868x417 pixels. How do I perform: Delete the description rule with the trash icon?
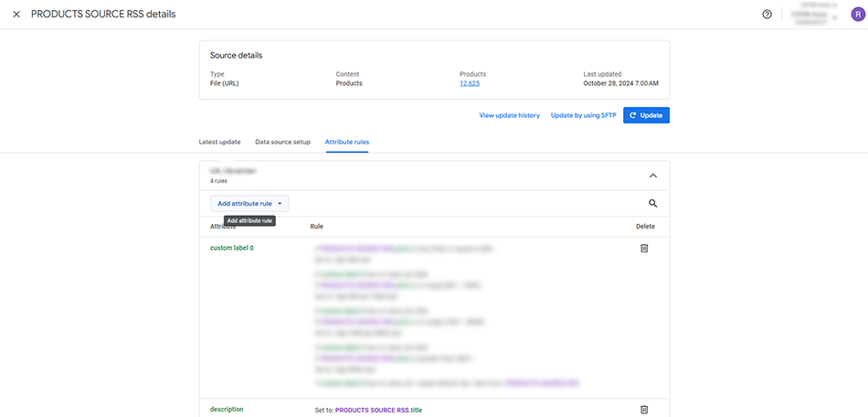tap(643, 410)
